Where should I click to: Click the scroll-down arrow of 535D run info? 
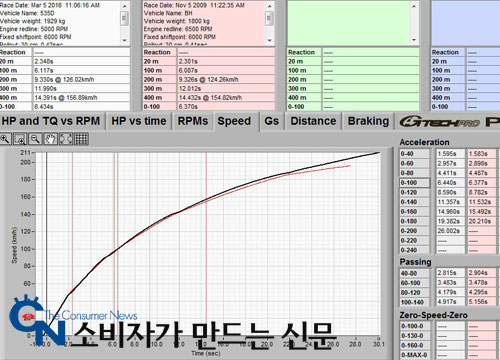tap(125, 40)
